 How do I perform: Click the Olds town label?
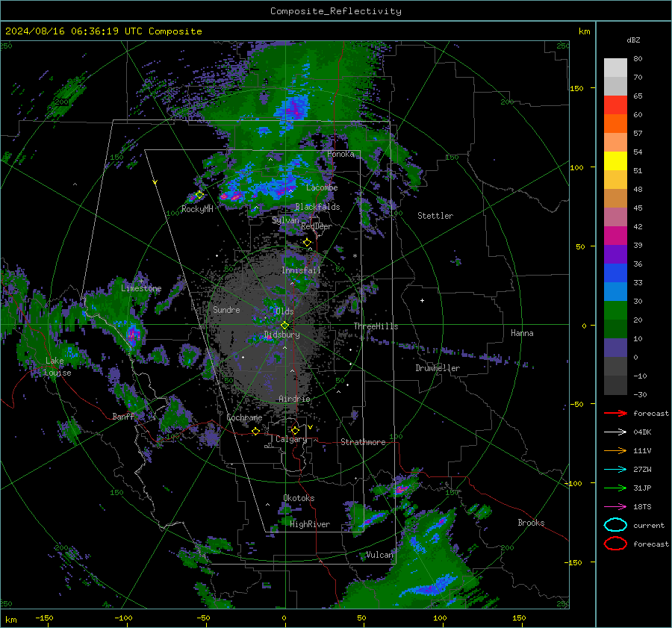[x=284, y=311]
